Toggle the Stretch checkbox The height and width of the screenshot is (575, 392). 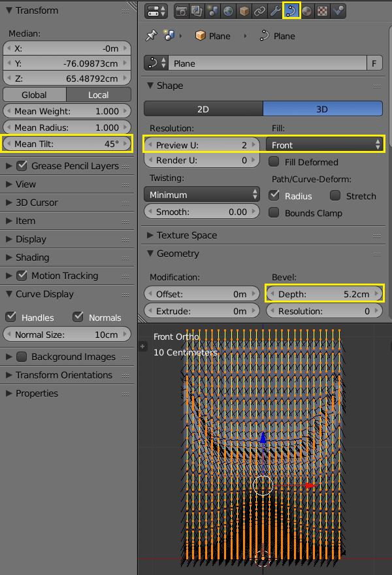pyautogui.click(x=335, y=196)
